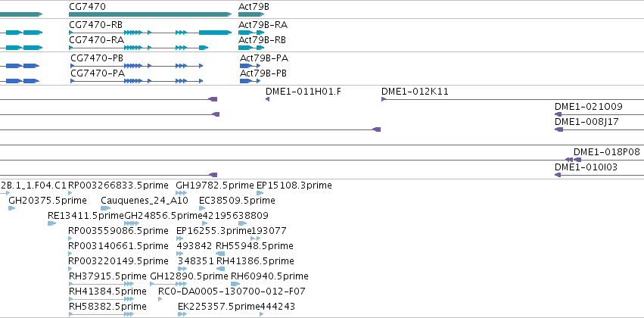Click the DME1-011H01.F clone label
The image size is (644, 318).
303,92
